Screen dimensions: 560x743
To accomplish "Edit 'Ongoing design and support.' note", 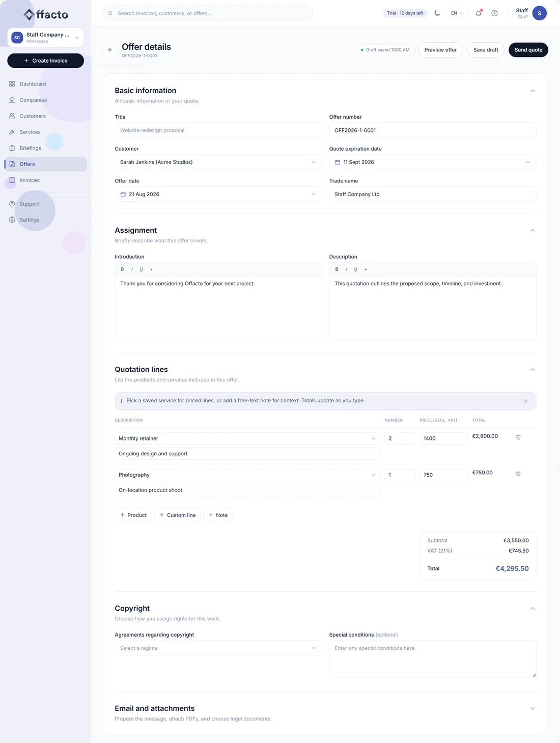I will pos(247,454).
